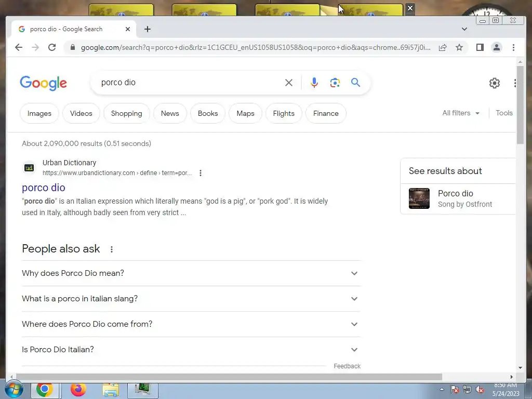The image size is (532, 399).
Task: Clear the search box with X
Action: 289,83
